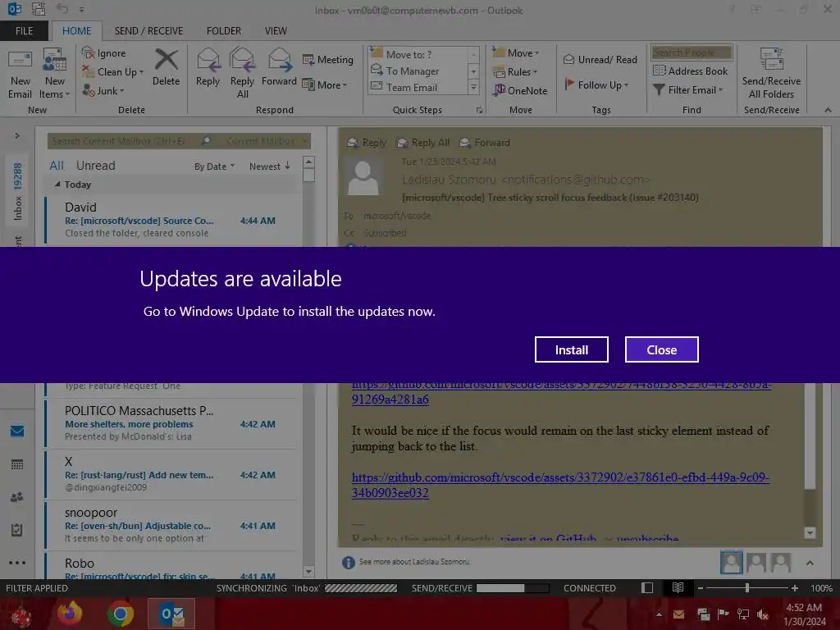Viewport: 840px width, 630px height.
Task: Expand the people pane arrow
Action: [810, 563]
